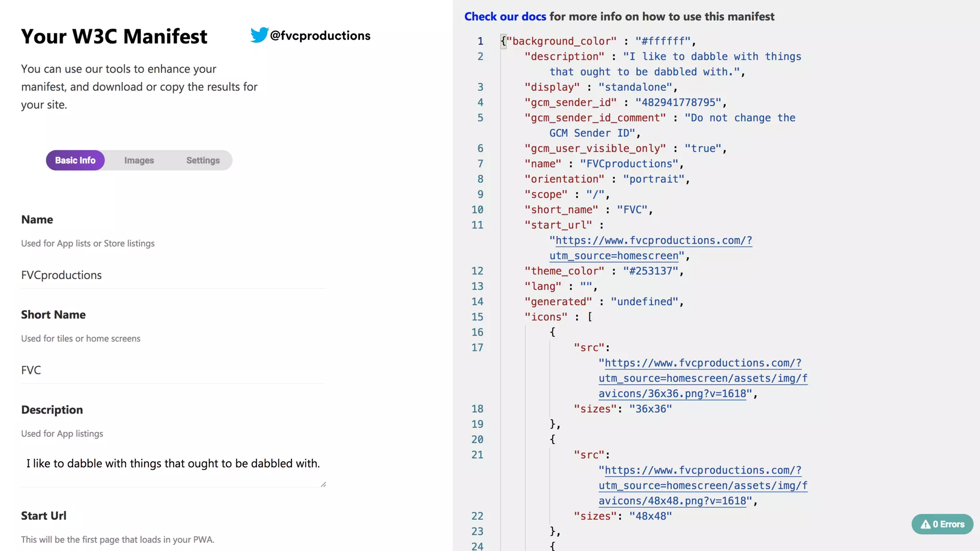Image resolution: width=980 pixels, height=551 pixels.
Task: Grab the Description textarea resize handle
Action: (x=323, y=485)
